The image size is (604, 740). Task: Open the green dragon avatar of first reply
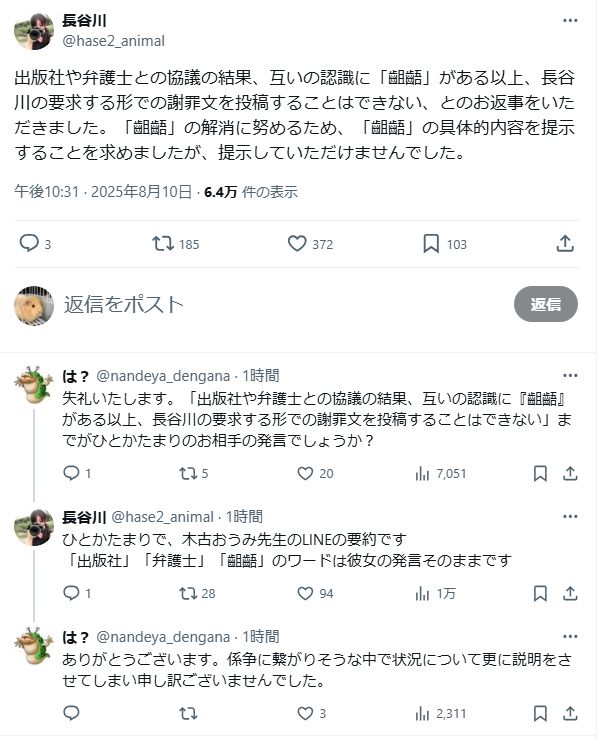[x=34, y=387]
